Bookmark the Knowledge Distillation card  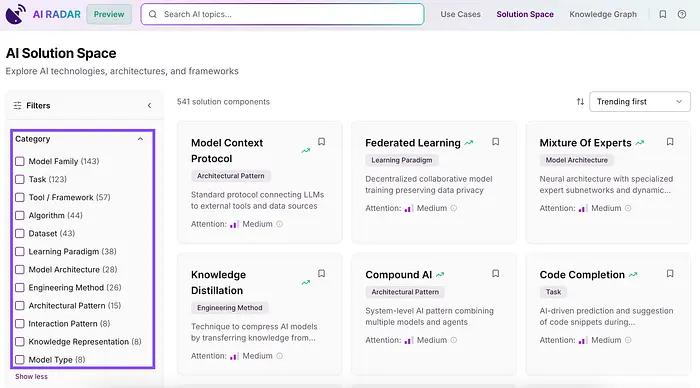(321, 273)
